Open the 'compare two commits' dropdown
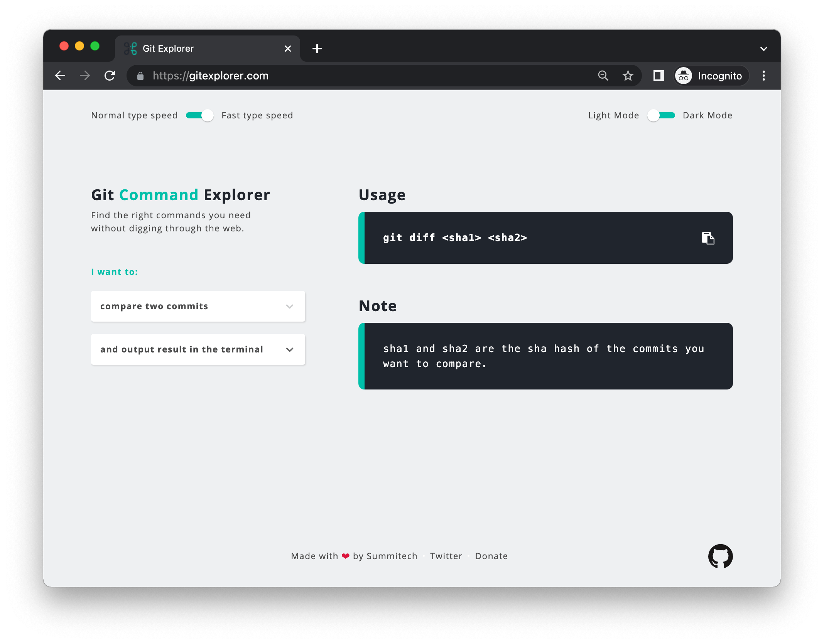This screenshot has width=824, height=644. pyautogui.click(x=198, y=306)
